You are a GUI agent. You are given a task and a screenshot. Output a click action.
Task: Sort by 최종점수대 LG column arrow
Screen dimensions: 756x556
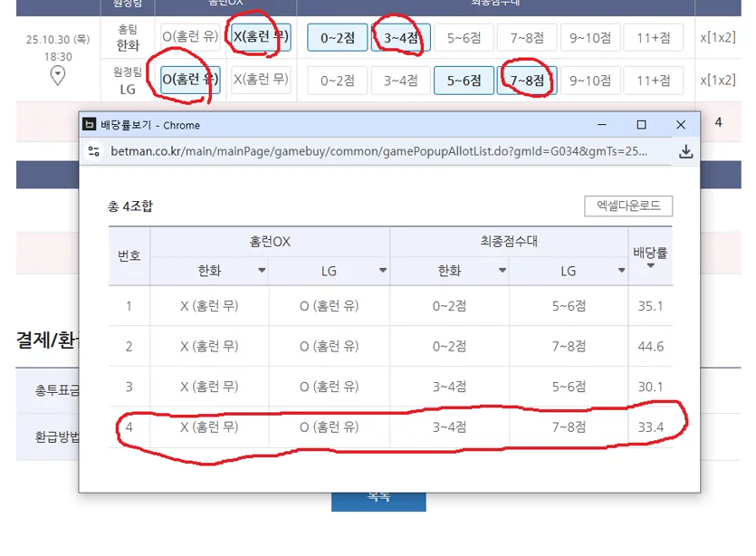(x=621, y=271)
